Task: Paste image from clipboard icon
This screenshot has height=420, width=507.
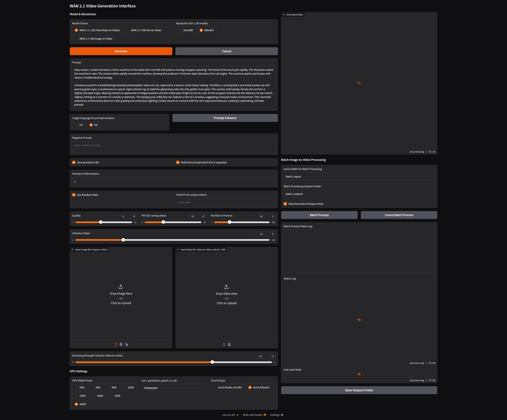Action: coord(126,344)
